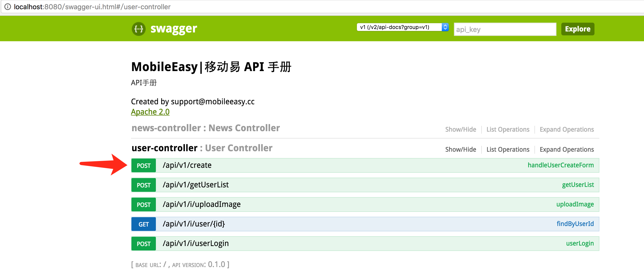Focus the api_key input field
Viewport: 644px width, 280px height.
point(505,29)
